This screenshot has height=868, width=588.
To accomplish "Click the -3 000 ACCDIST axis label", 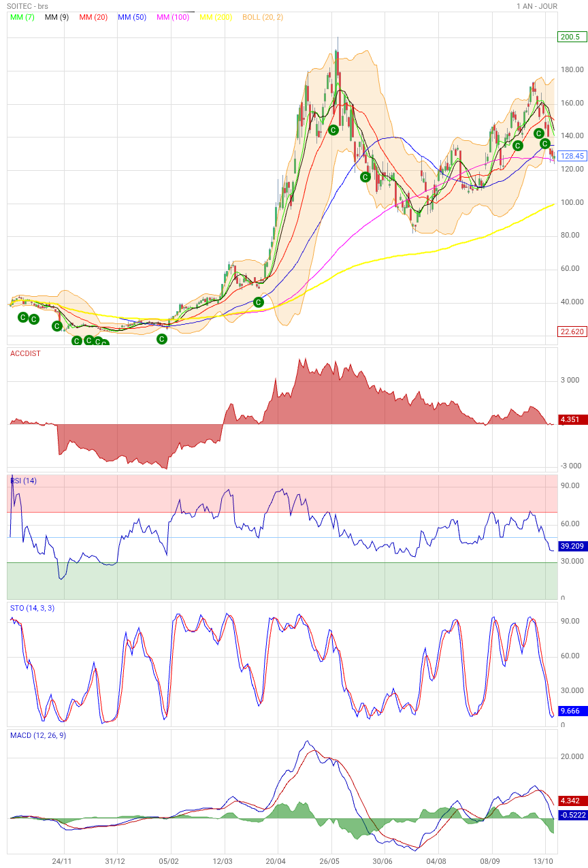I will (x=570, y=466).
